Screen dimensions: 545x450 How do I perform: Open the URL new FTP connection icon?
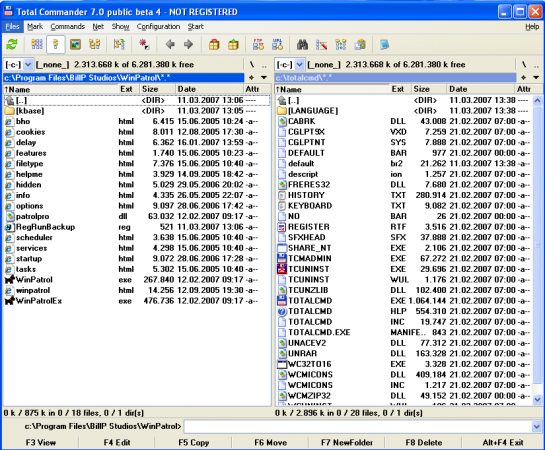coord(277,44)
